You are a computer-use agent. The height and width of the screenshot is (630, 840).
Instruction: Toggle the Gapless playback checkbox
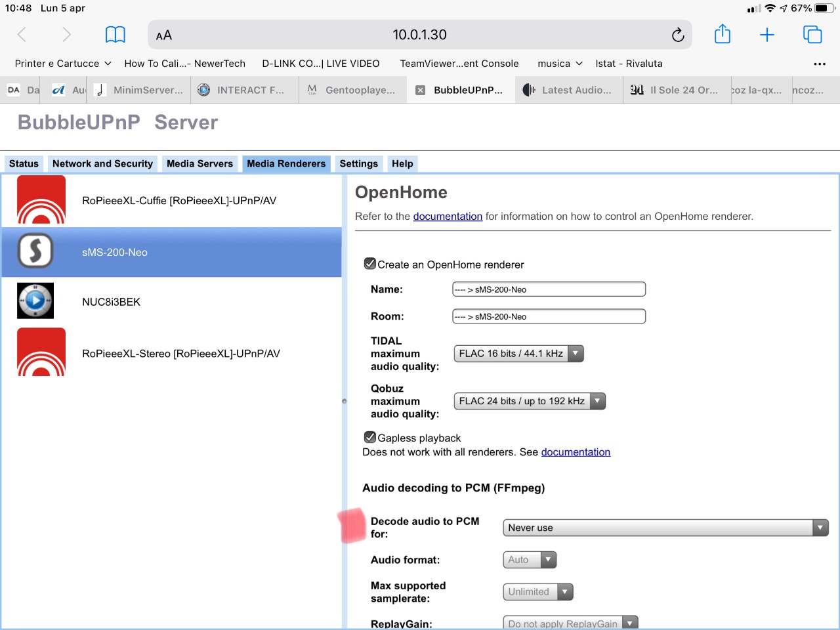pyautogui.click(x=370, y=437)
